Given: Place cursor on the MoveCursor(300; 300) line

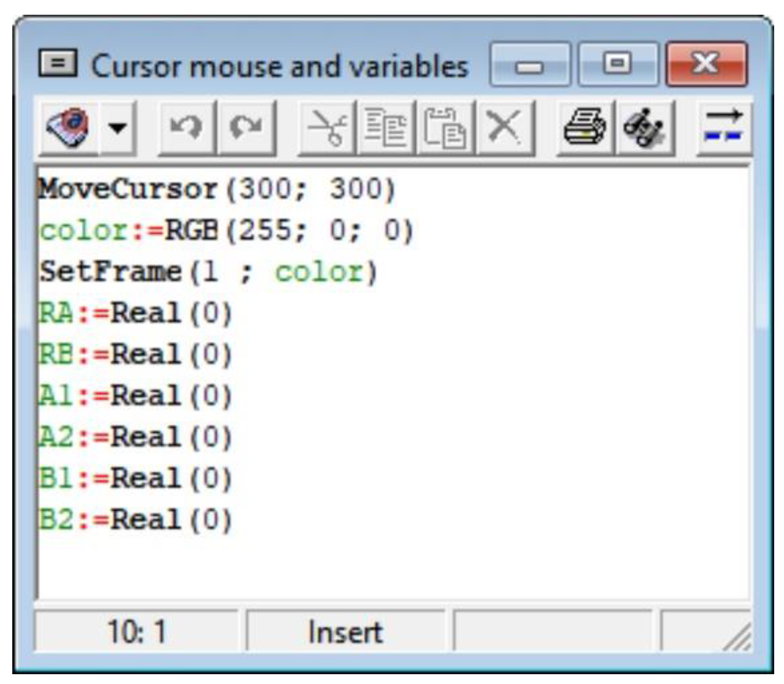Looking at the screenshot, I should tap(217, 189).
